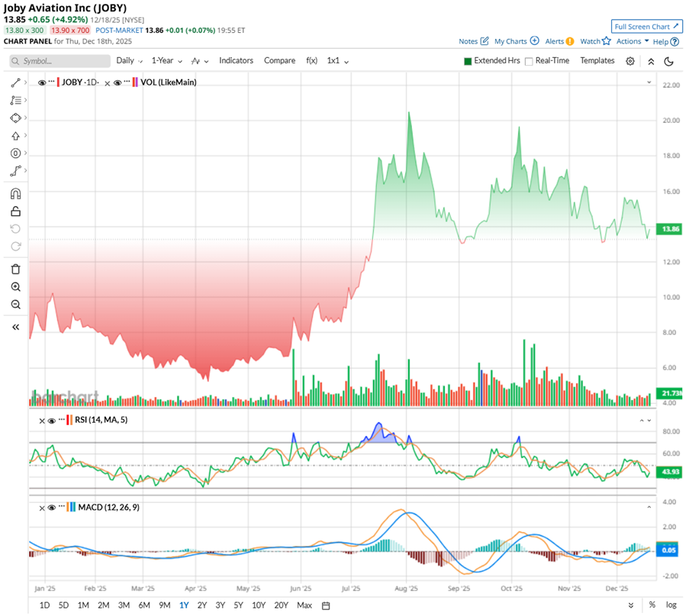Select the 6M time range
Screen dimensions: 689x616
click(x=144, y=605)
